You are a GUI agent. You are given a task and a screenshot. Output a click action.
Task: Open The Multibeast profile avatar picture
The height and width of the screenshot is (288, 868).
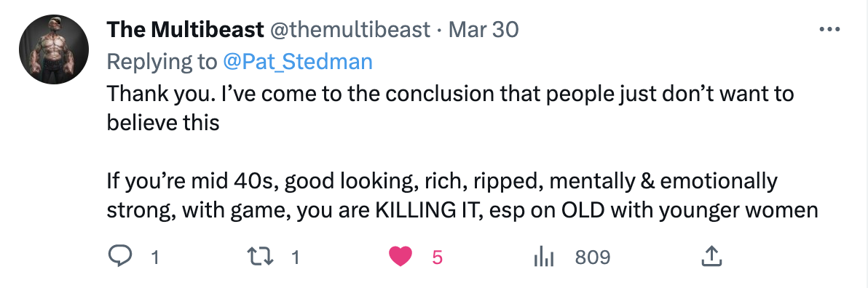(x=54, y=49)
